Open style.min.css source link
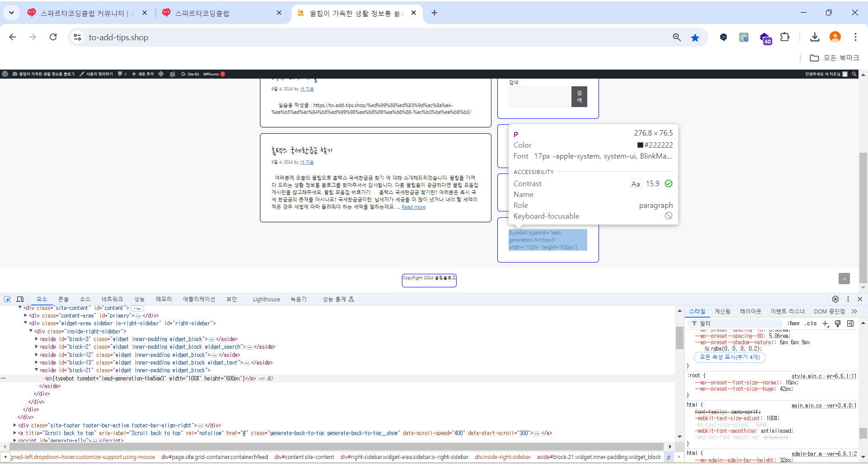Screen dimensions: 868x464 point(824,376)
